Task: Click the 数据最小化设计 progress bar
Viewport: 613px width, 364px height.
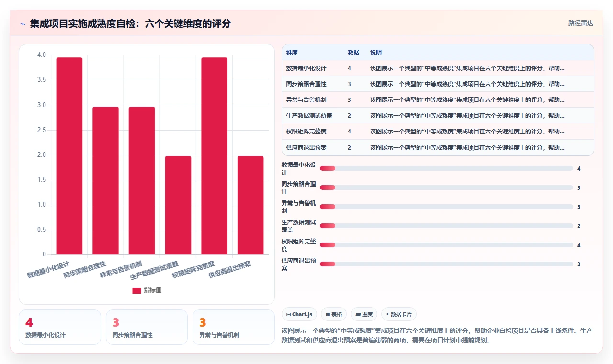Action: click(446, 168)
